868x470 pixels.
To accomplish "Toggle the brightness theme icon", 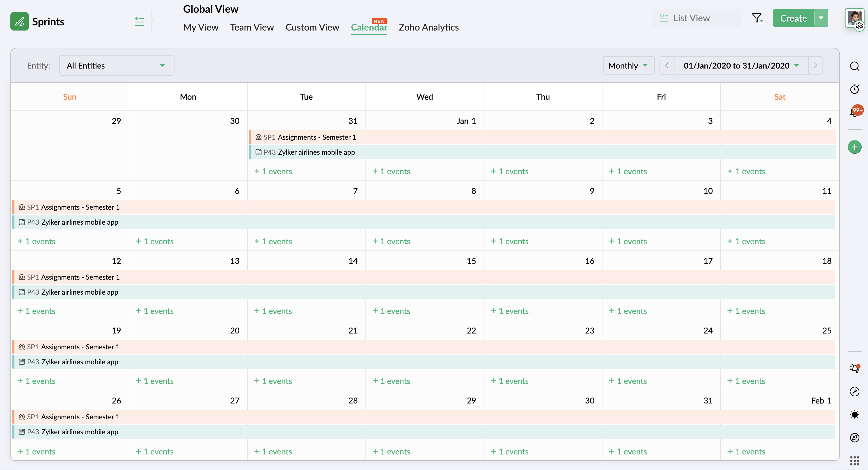I will pyautogui.click(x=854, y=414).
